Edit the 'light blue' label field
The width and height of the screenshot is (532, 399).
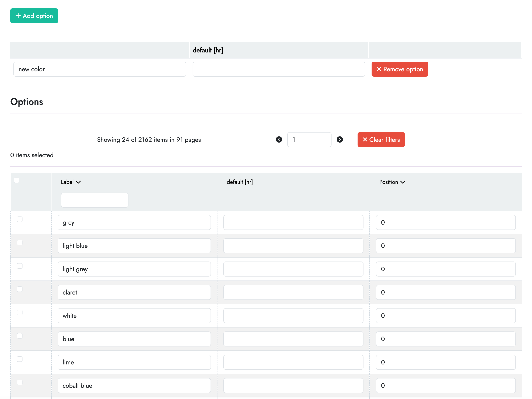click(x=134, y=246)
